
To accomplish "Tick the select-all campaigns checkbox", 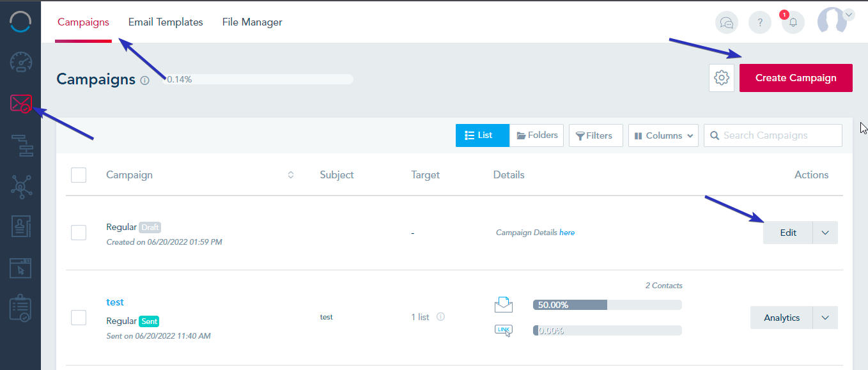I will [x=79, y=175].
